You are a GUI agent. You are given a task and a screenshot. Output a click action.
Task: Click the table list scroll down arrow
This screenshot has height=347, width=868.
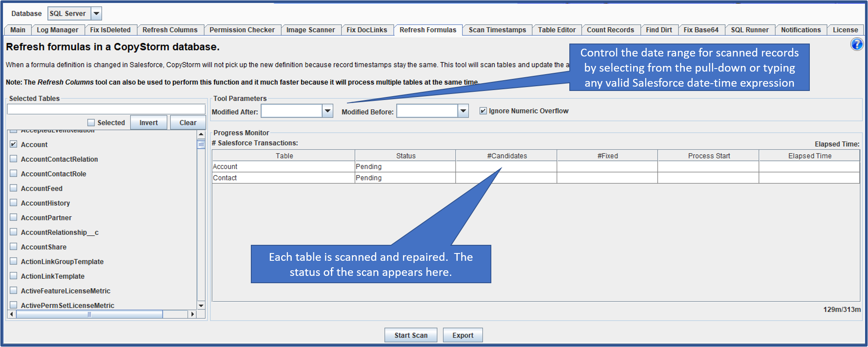click(x=201, y=305)
